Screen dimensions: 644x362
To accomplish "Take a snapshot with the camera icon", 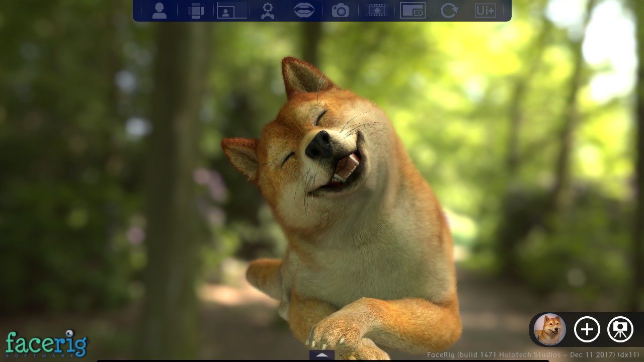I will 340,11.
